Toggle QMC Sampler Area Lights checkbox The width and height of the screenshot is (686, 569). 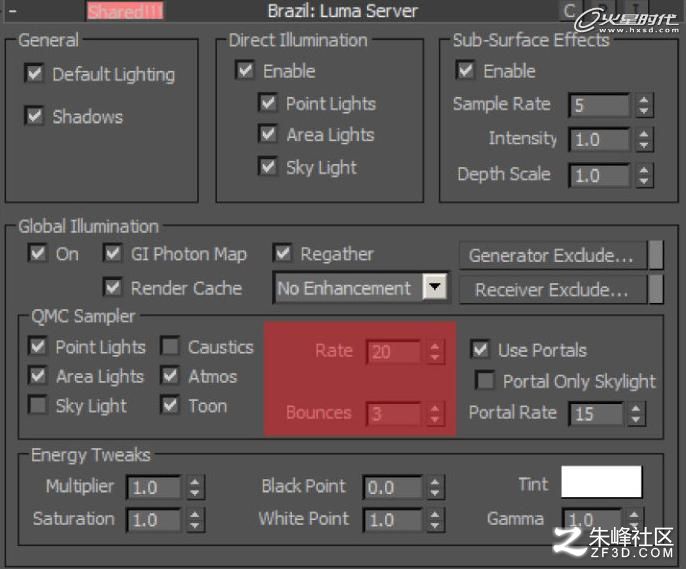point(38,376)
